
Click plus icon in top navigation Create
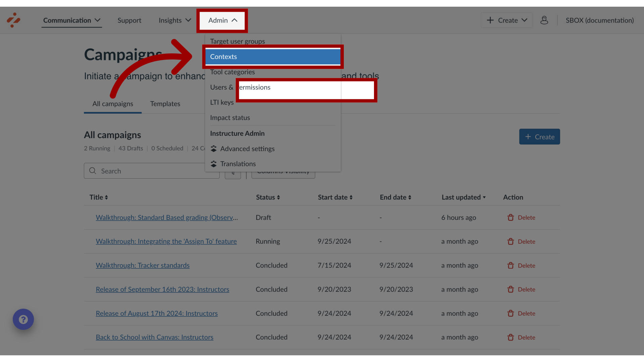tap(490, 20)
